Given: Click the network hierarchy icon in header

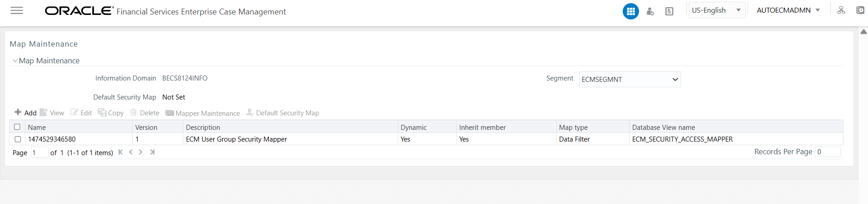Looking at the screenshot, I should pos(841,10).
